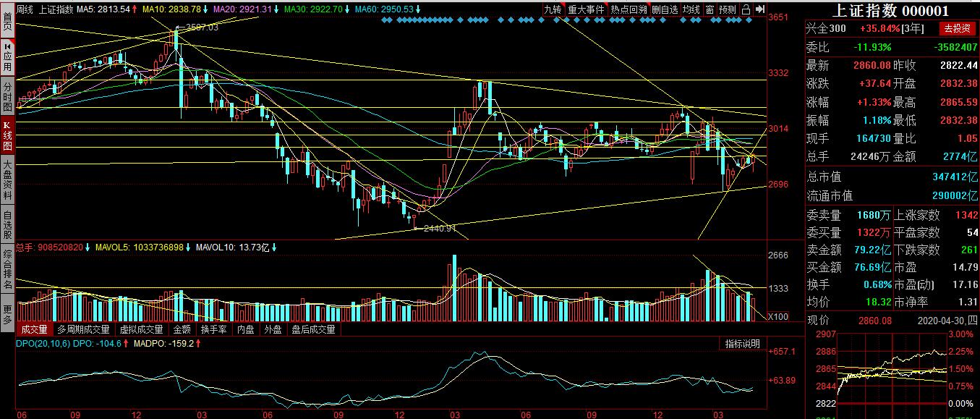Open 指标说明 indicator description

pos(743,344)
